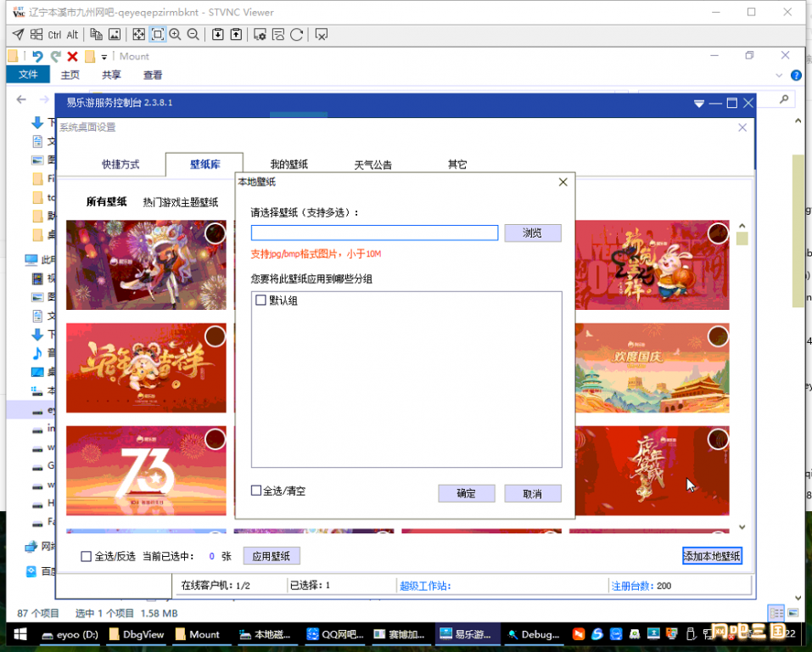Image resolution: width=812 pixels, height=652 pixels.
Task: Open the 文件 menu in Mount window
Action: tap(28, 75)
